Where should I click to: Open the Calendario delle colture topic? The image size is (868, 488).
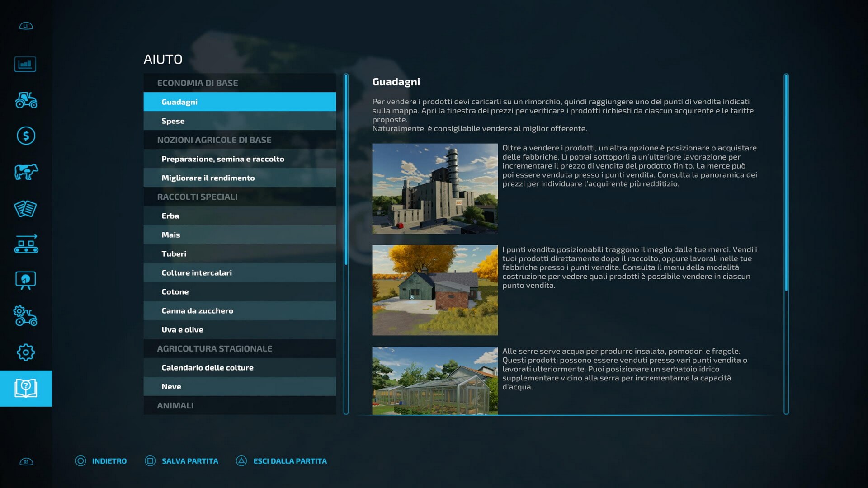pos(240,367)
